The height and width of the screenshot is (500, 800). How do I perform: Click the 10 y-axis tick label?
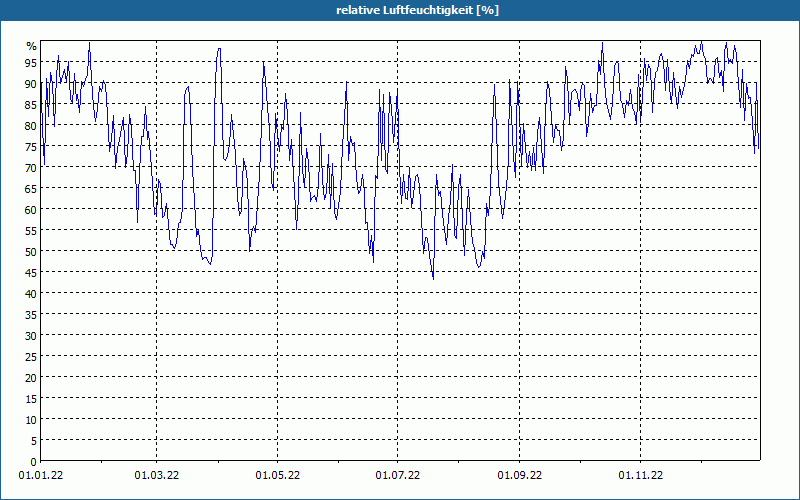pos(31,420)
